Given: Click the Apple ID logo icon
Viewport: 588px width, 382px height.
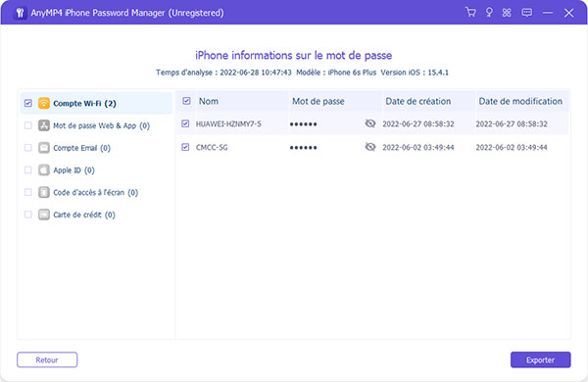Looking at the screenshot, I should (x=44, y=169).
